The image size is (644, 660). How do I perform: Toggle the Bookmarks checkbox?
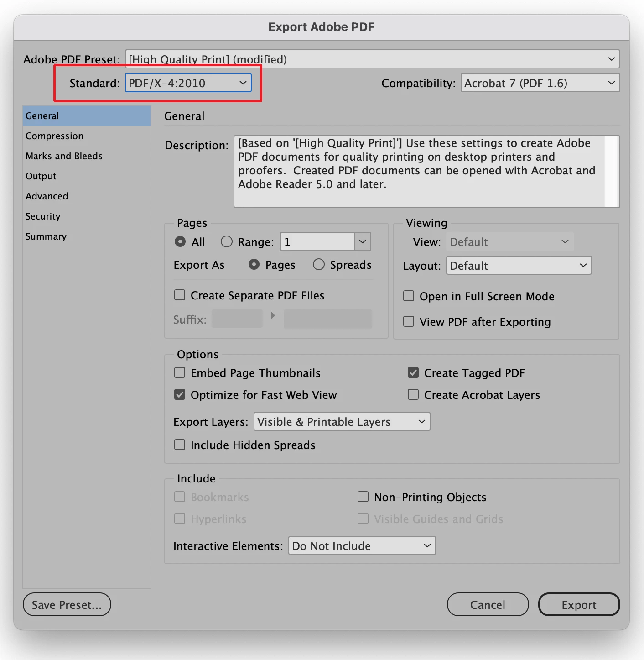tap(180, 497)
